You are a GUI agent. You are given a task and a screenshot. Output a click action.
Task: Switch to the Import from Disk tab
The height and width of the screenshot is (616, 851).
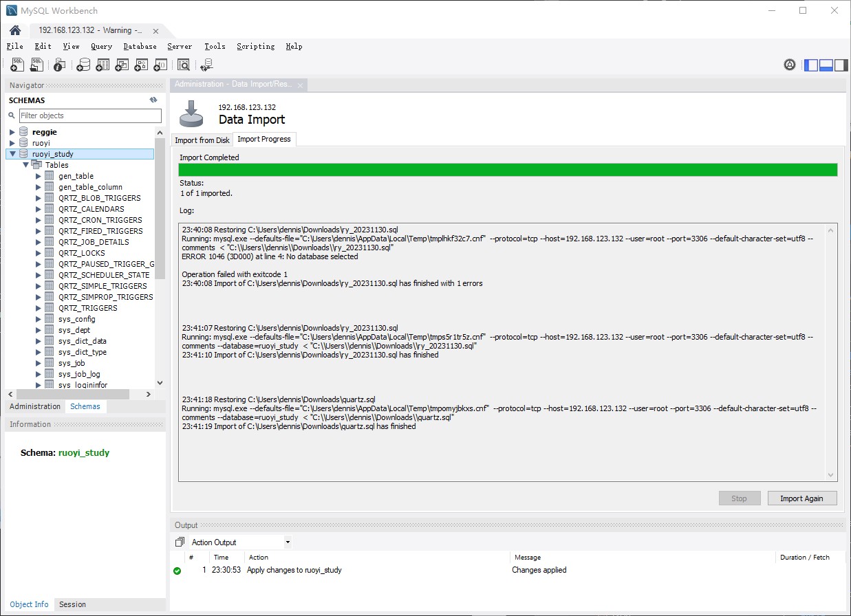(202, 140)
